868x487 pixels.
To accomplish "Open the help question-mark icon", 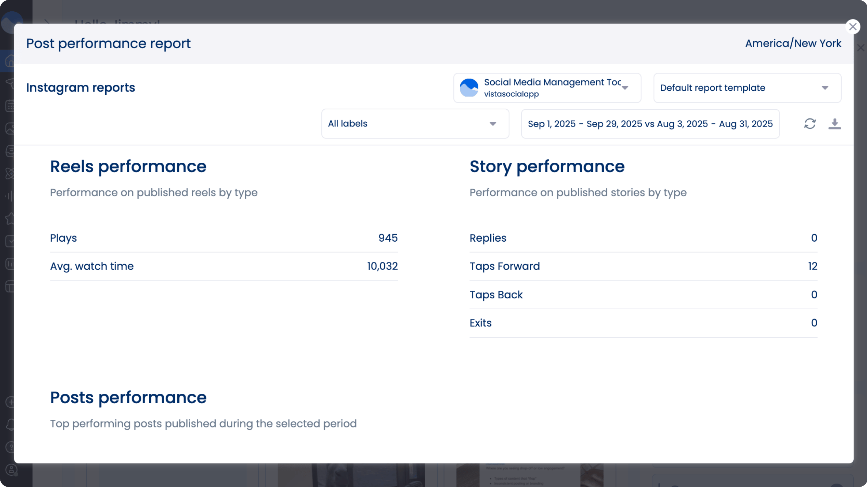I will coord(11,447).
